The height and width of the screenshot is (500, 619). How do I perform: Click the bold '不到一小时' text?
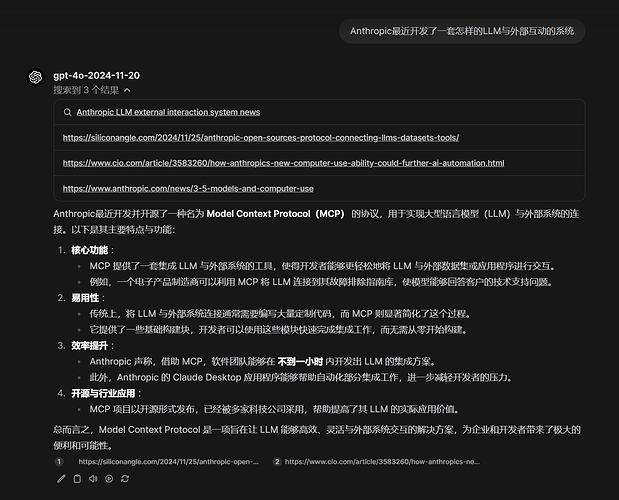point(300,361)
